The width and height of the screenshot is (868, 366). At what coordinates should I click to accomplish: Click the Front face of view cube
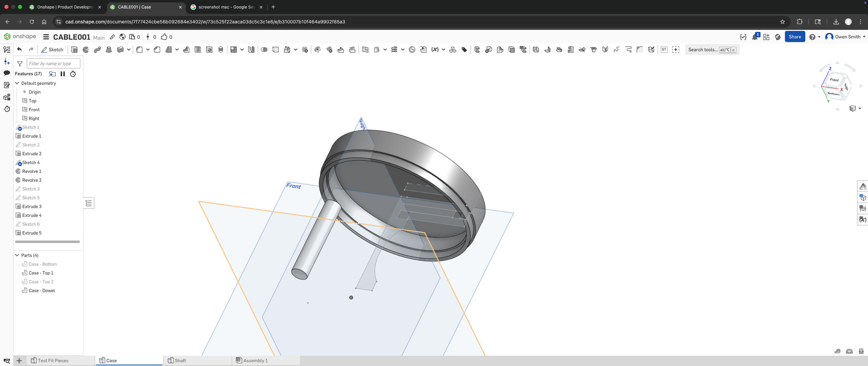click(x=835, y=80)
